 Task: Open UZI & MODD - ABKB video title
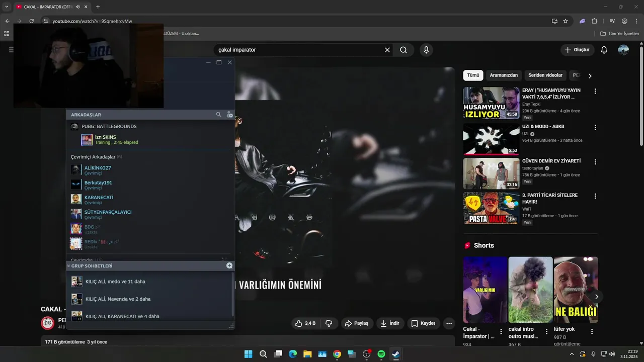point(543,127)
